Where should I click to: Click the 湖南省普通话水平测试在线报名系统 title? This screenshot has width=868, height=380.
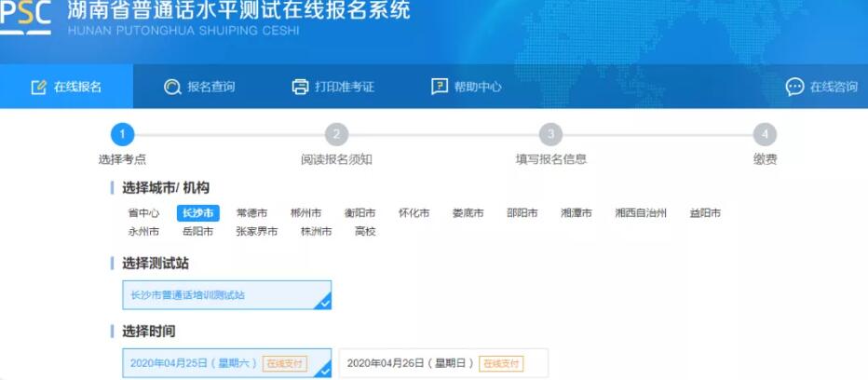point(238,10)
